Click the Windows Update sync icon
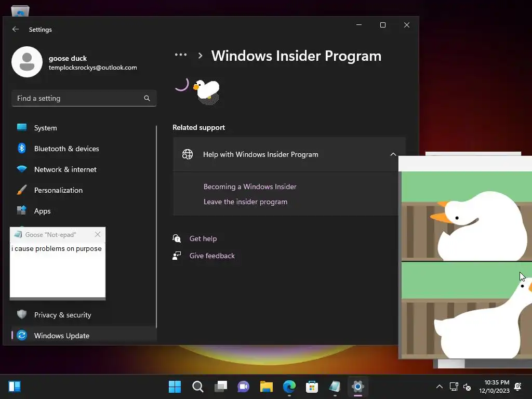 click(22, 335)
